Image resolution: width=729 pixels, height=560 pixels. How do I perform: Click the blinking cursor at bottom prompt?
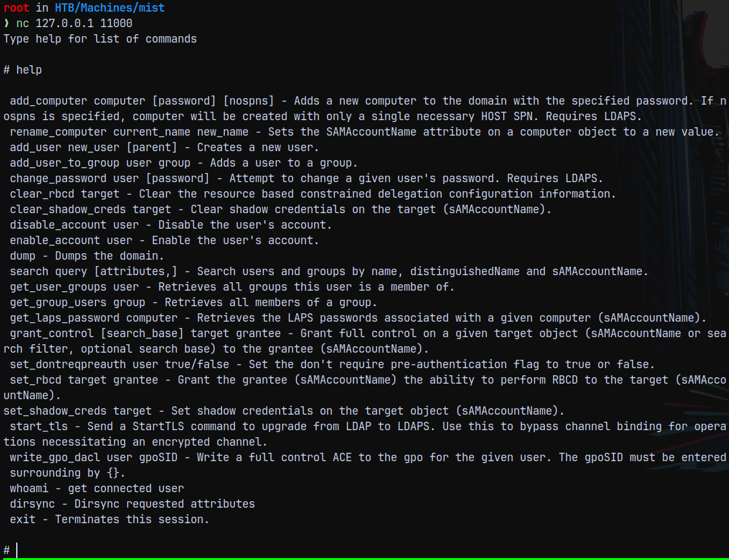pyautogui.click(x=17, y=550)
